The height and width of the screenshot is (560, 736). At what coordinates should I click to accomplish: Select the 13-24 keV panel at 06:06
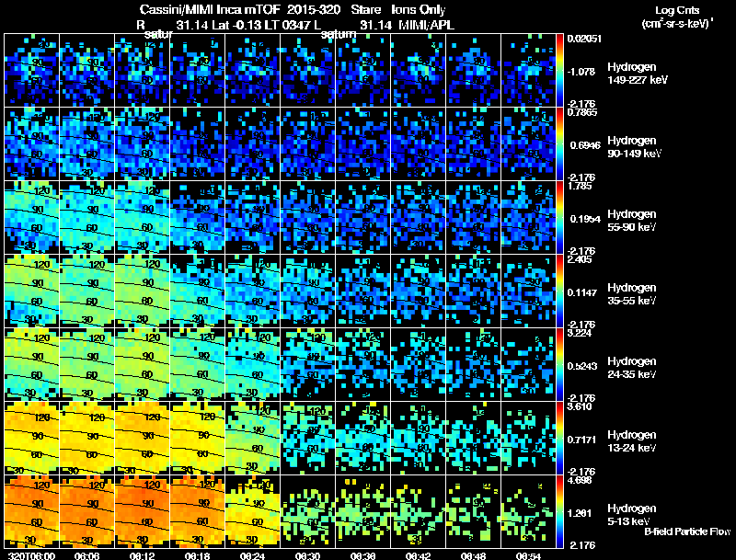[86, 438]
